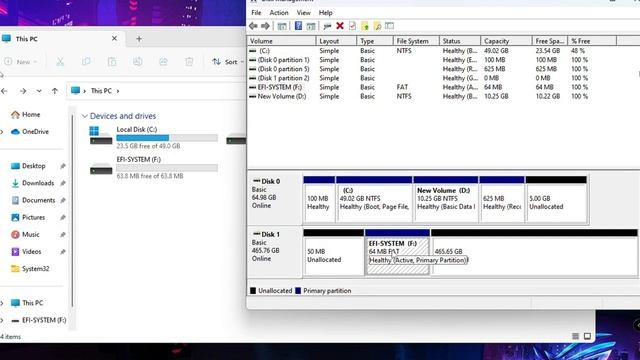Screen dimensions: 640x360
Task: Switch to large icons view in Explorer status bar
Action: tap(587, 336)
